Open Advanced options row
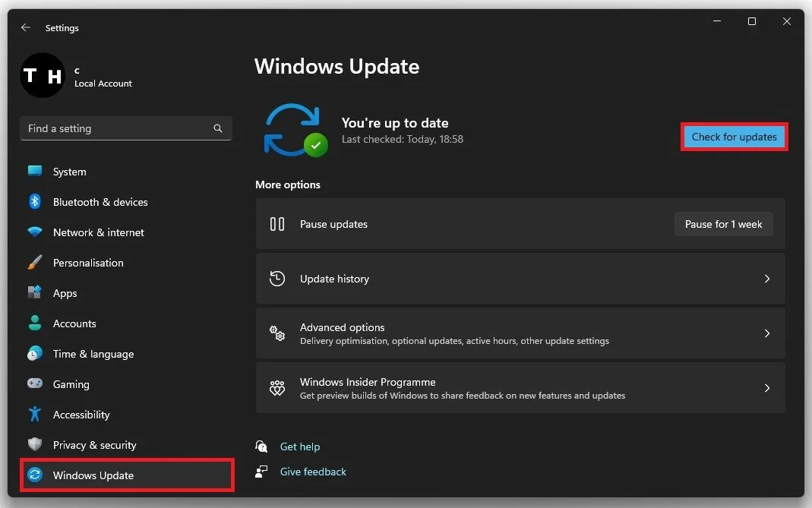This screenshot has width=812, height=508. 520,333
